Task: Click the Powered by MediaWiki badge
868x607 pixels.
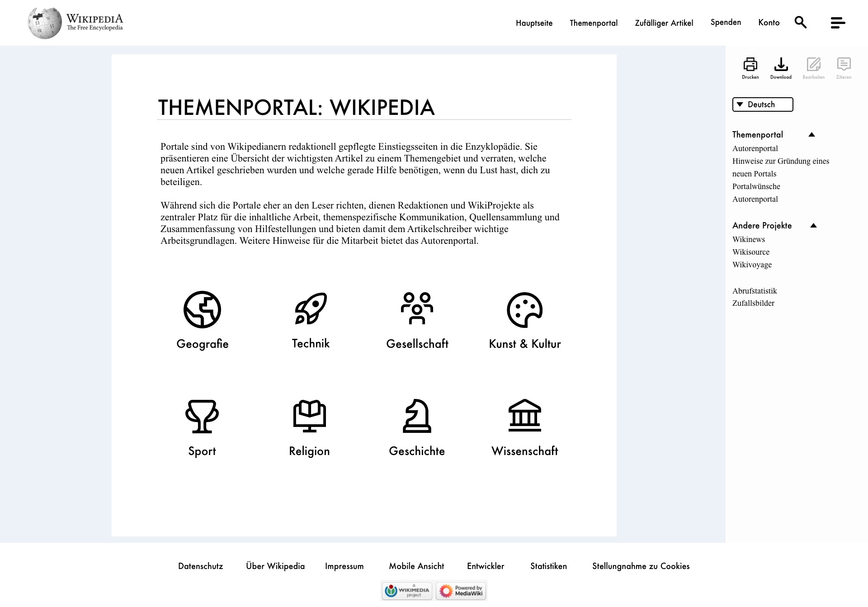Action: pyautogui.click(x=461, y=591)
